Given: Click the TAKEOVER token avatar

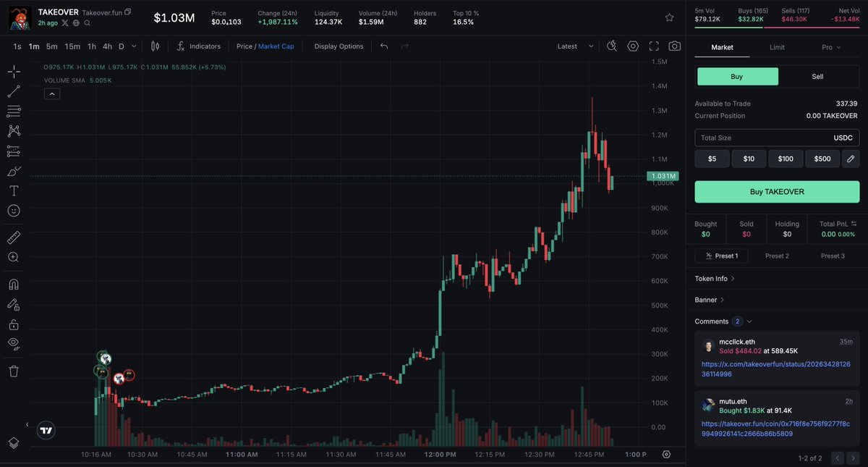Looking at the screenshot, I should tap(20, 17).
